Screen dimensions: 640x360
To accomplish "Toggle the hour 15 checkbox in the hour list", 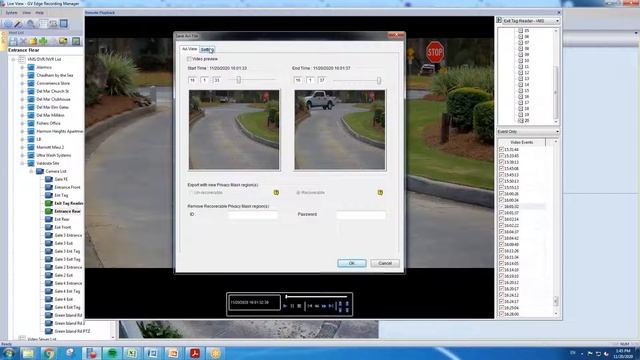I will click(x=520, y=91).
